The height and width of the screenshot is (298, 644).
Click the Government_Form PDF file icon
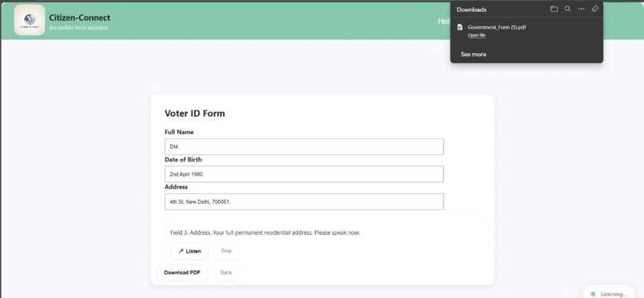pyautogui.click(x=460, y=27)
